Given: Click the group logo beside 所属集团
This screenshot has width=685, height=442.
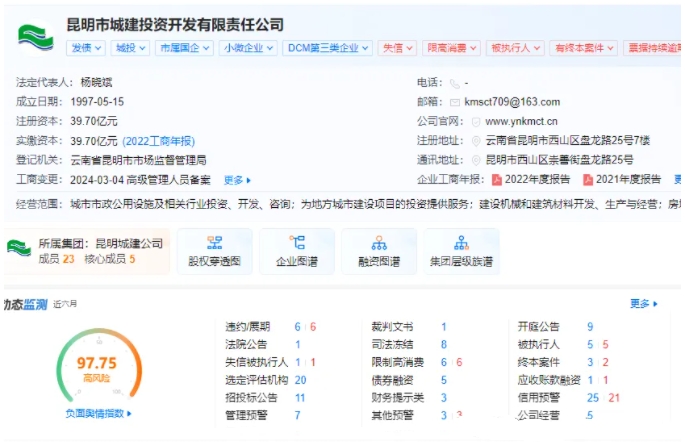Looking at the screenshot, I should point(19,248).
